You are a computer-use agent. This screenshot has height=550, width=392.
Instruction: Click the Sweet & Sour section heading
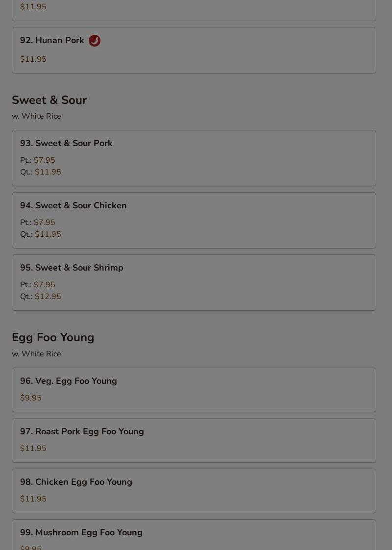tap(49, 100)
